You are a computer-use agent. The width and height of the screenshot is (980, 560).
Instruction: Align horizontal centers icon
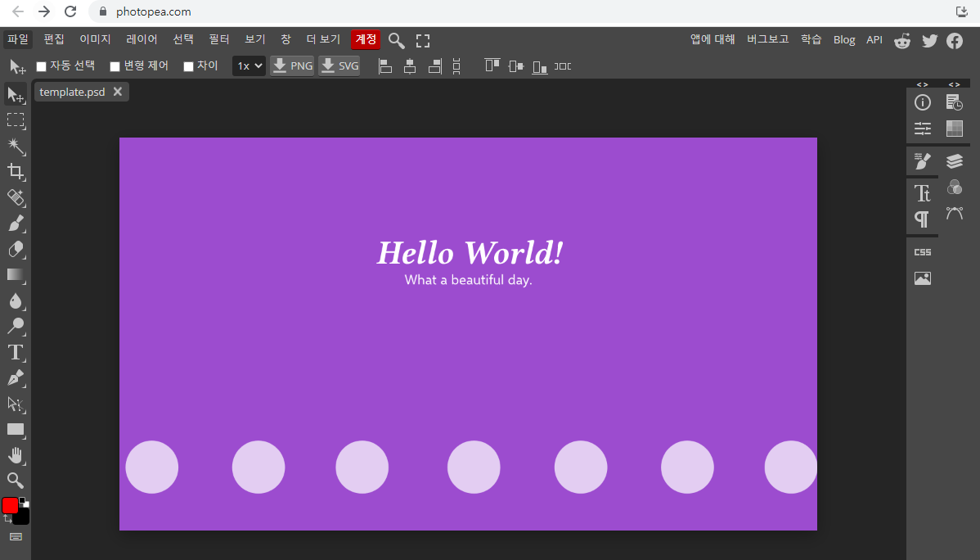click(410, 66)
